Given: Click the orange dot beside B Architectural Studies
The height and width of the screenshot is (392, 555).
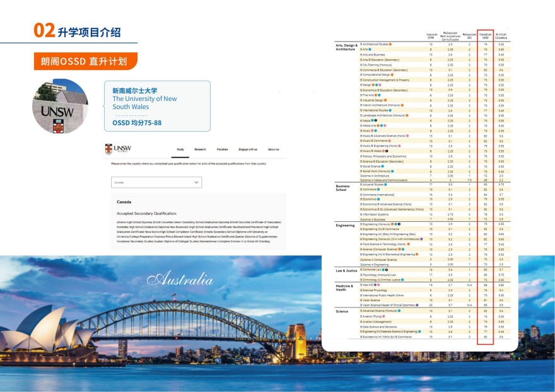Looking at the screenshot, I should [x=390, y=44].
